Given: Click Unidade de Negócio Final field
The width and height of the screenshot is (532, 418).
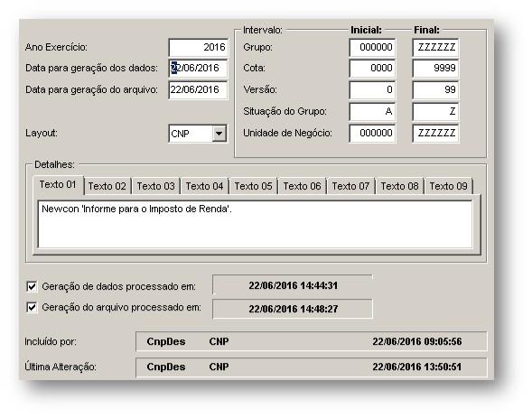Looking at the screenshot, I should [435, 134].
